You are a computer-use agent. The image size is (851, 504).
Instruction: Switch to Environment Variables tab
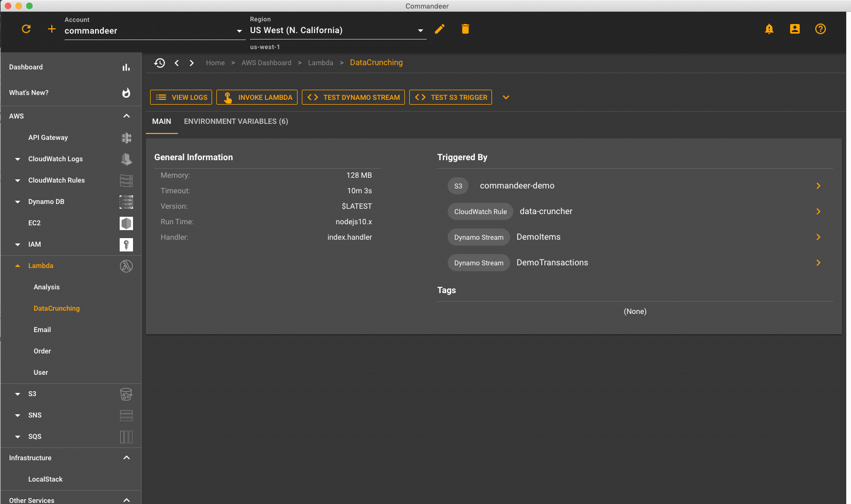[x=236, y=122]
